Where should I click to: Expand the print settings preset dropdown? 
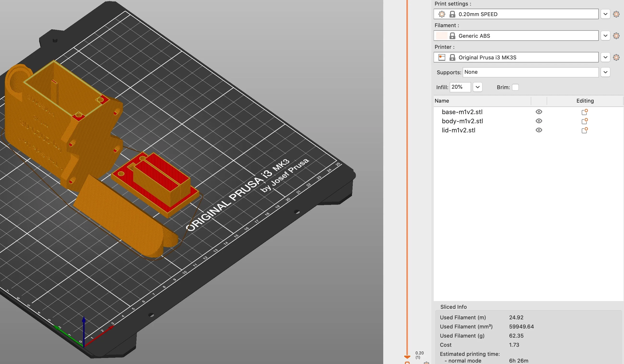605,14
